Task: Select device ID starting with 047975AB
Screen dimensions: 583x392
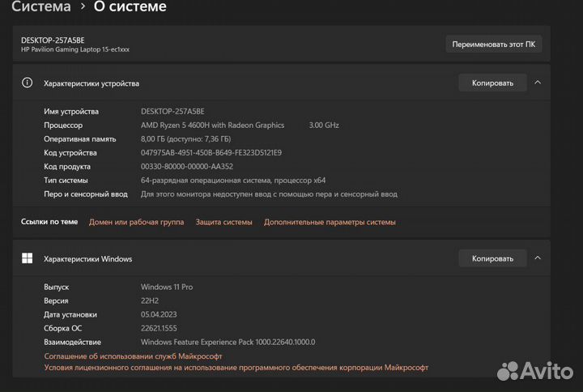Action: point(211,153)
